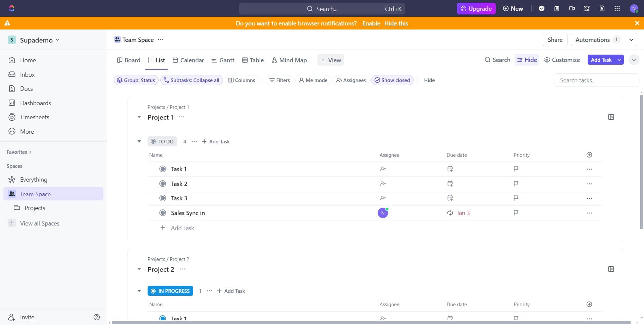Assign a user to Task 1

pos(383,169)
